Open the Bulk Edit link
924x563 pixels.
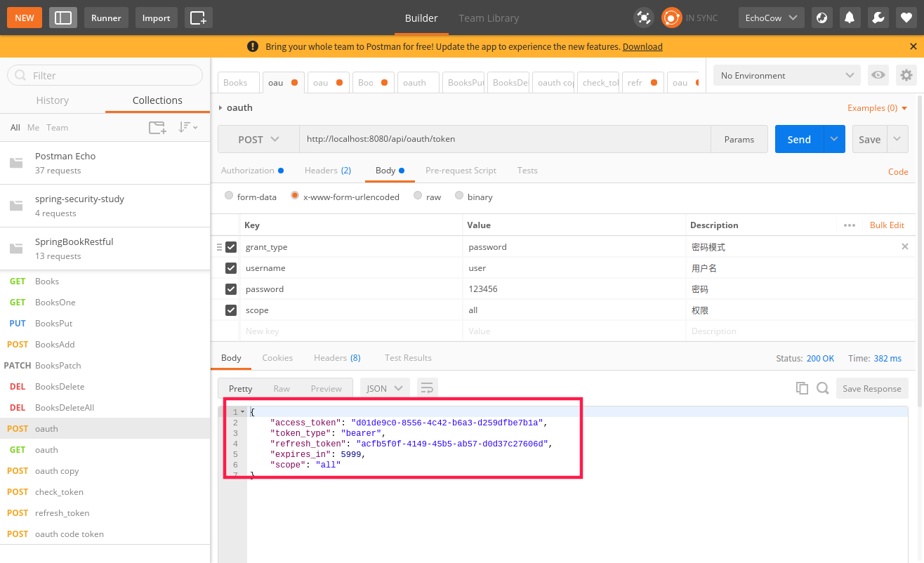point(887,225)
